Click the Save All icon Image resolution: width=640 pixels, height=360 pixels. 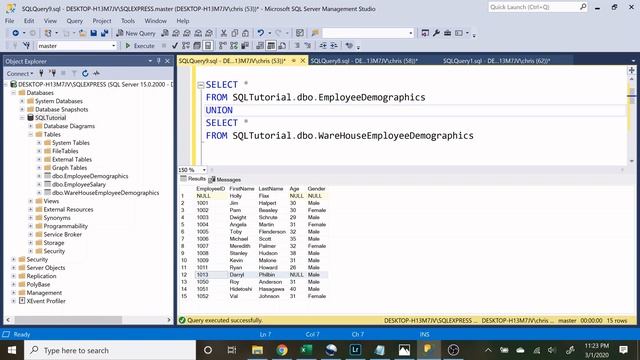click(104, 33)
